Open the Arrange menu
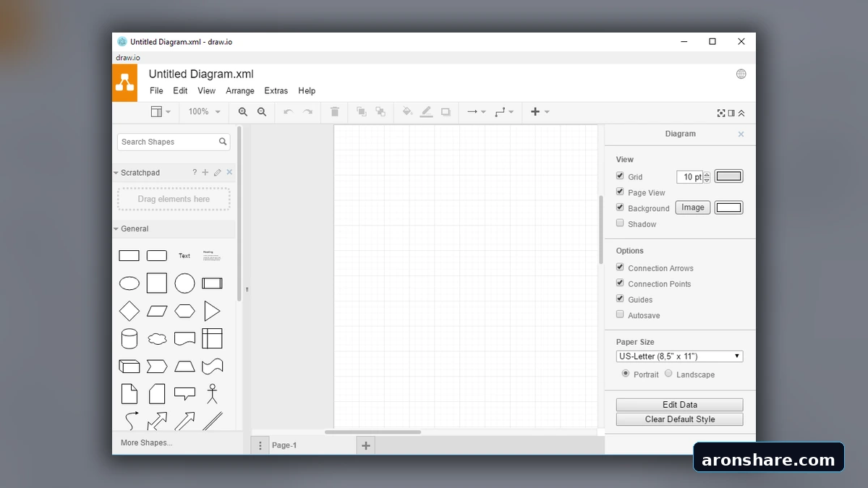 (x=240, y=91)
